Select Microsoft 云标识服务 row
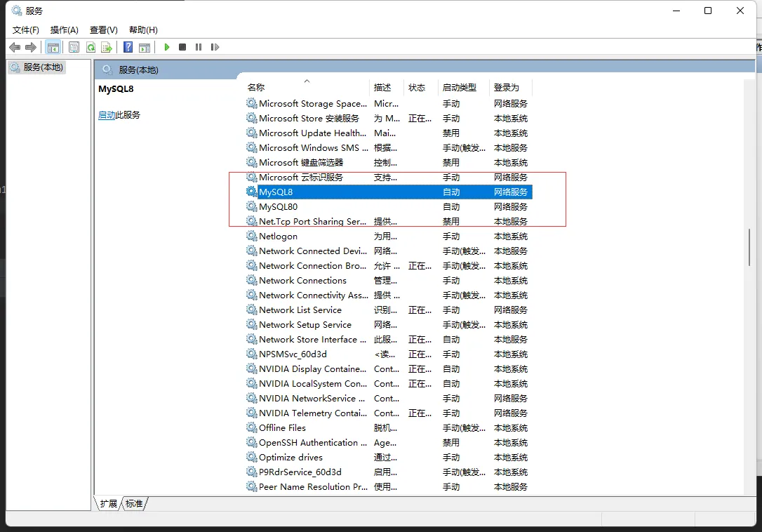 tap(389, 177)
